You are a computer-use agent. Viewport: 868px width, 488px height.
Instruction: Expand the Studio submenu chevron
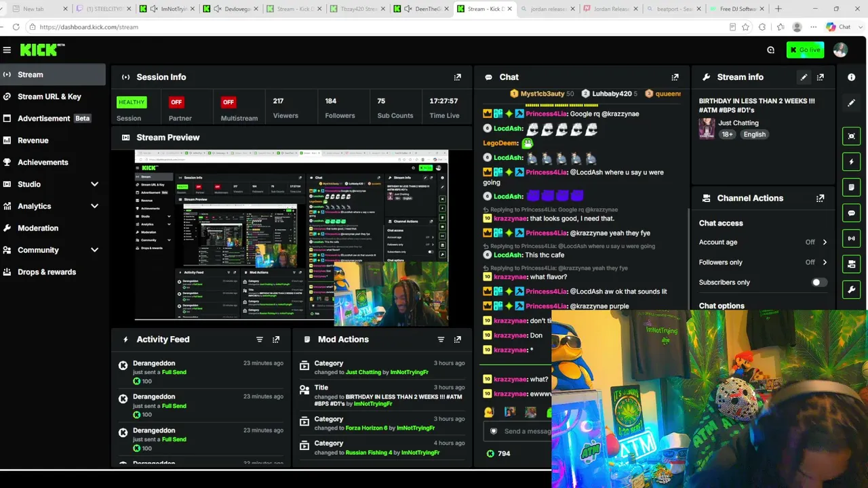(94, 184)
